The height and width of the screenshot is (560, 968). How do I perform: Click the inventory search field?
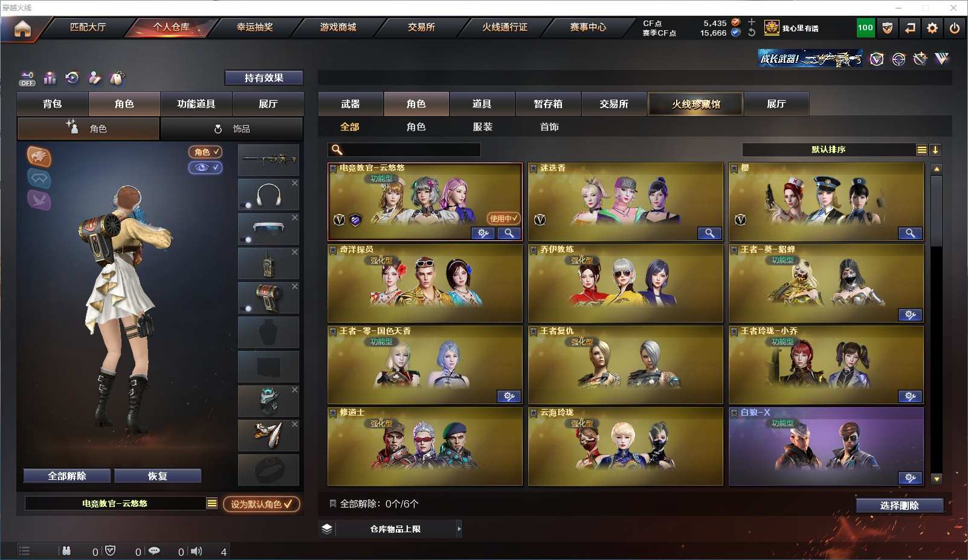coord(404,150)
